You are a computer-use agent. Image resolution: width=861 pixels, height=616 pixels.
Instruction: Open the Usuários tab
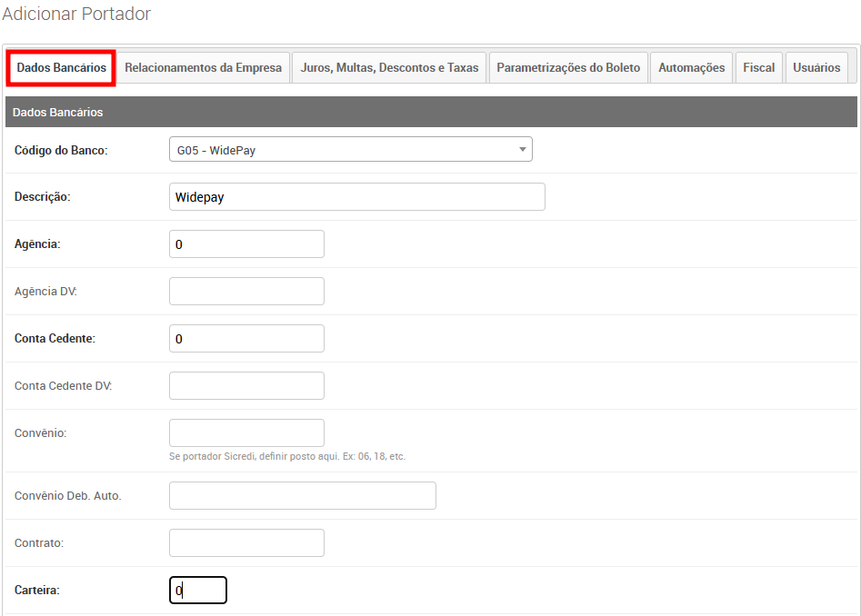pyautogui.click(x=816, y=68)
